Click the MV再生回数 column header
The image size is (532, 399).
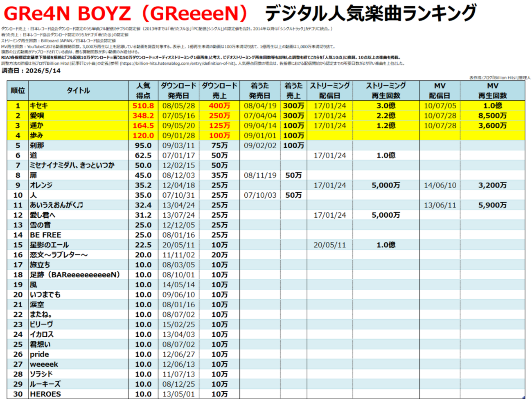coord(493,90)
